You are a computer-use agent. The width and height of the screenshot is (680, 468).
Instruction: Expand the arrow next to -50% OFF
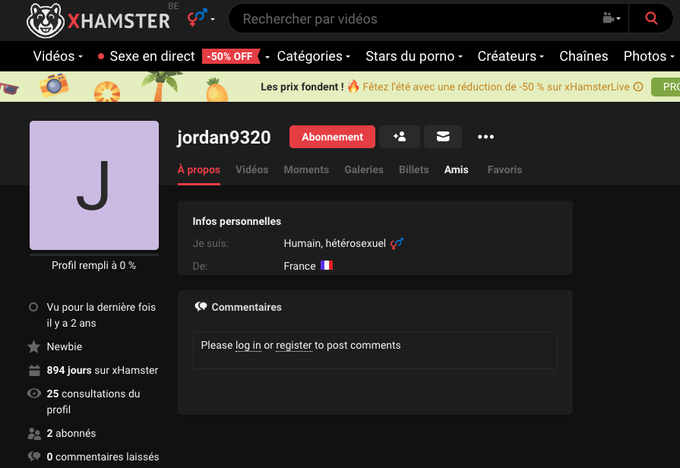click(267, 57)
